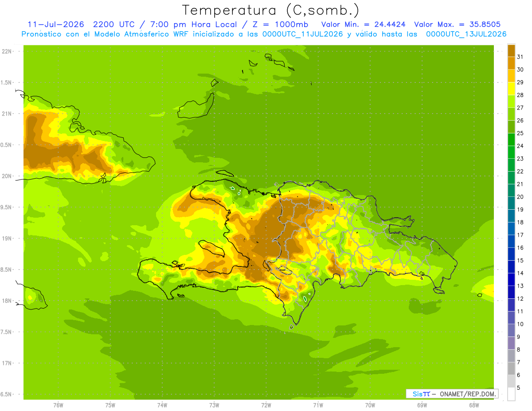Click the "70W" longitude axis label
The image size is (532, 411).
pos(370,405)
